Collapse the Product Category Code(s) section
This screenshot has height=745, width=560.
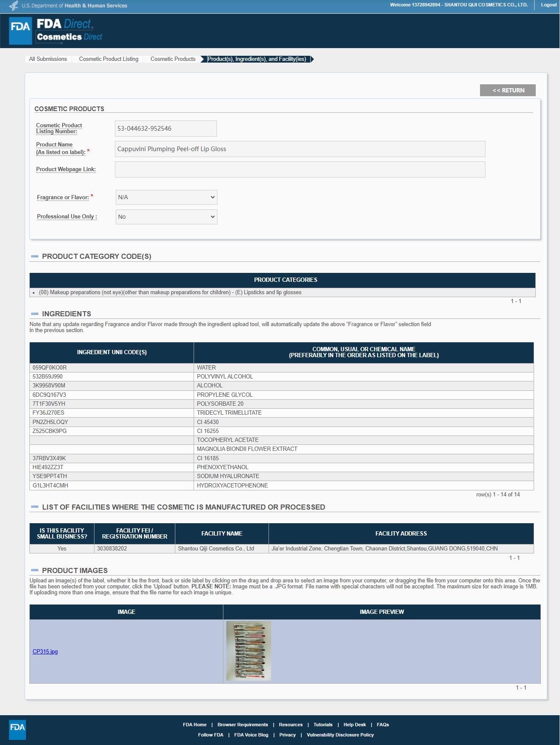coord(35,256)
